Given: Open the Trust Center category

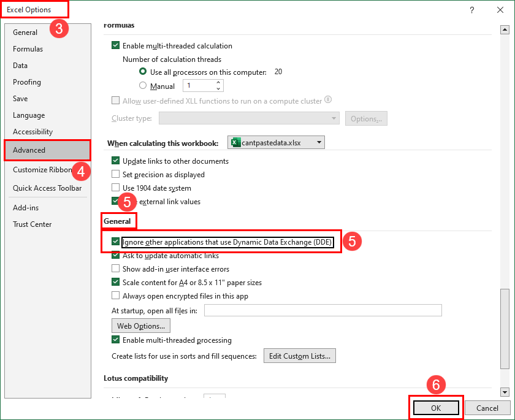Looking at the screenshot, I should pyautogui.click(x=32, y=224).
